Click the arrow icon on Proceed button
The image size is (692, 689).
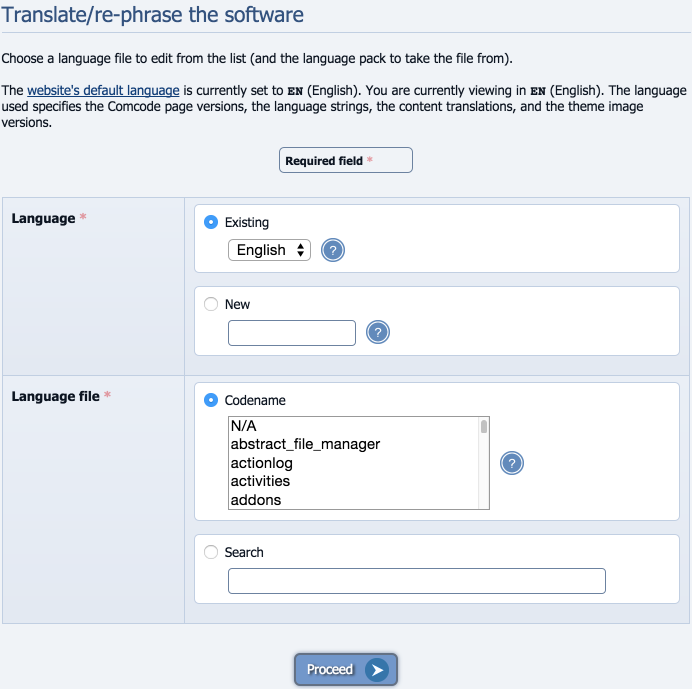click(377, 670)
